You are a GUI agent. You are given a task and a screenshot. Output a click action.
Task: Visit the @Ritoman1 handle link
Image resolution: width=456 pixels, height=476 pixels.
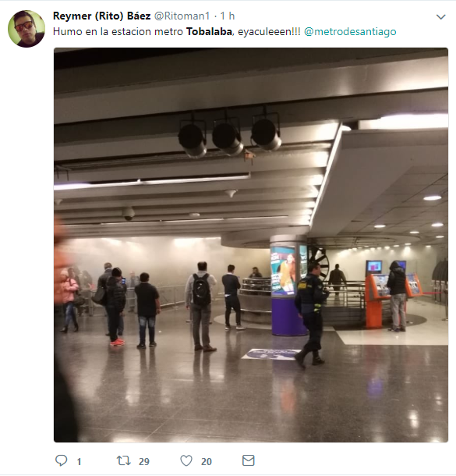point(182,16)
